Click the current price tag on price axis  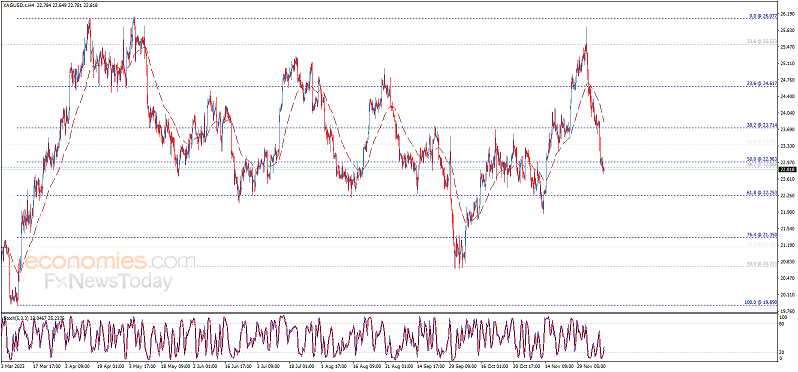788,169
